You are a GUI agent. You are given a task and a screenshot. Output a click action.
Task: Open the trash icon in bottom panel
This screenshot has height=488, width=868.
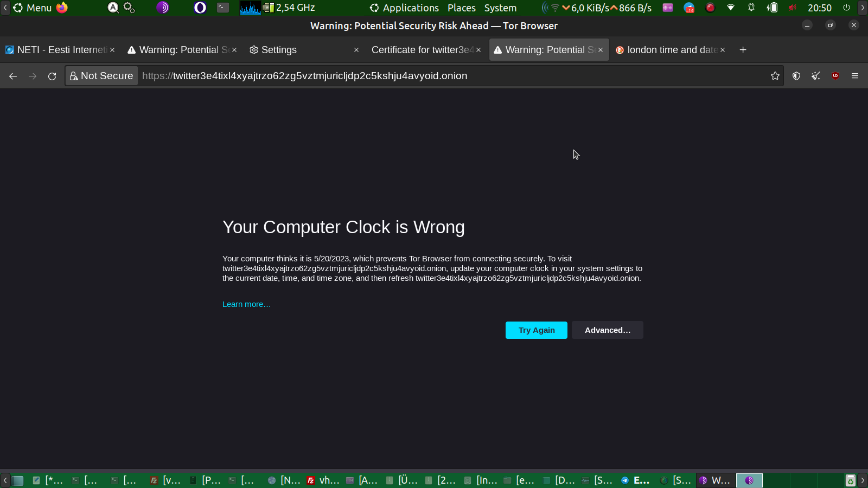tap(850, 480)
